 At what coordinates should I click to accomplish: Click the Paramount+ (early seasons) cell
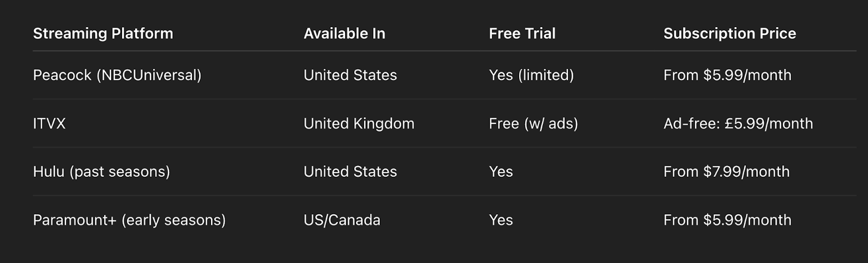point(129,220)
